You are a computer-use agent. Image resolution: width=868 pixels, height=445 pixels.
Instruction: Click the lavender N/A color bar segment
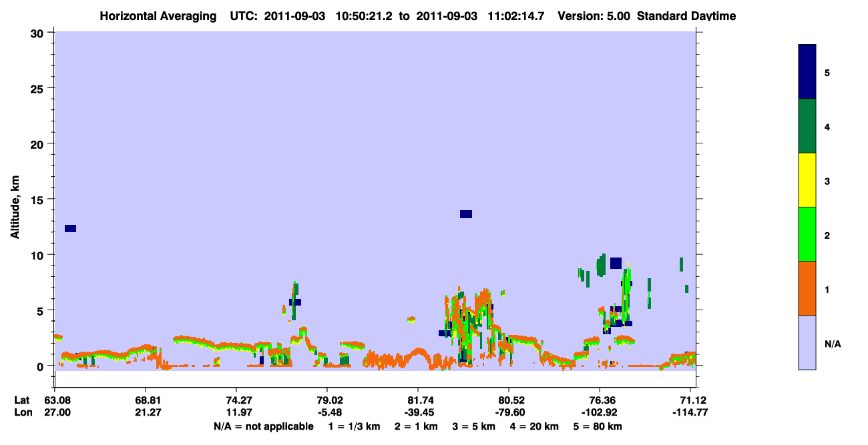[x=807, y=342]
